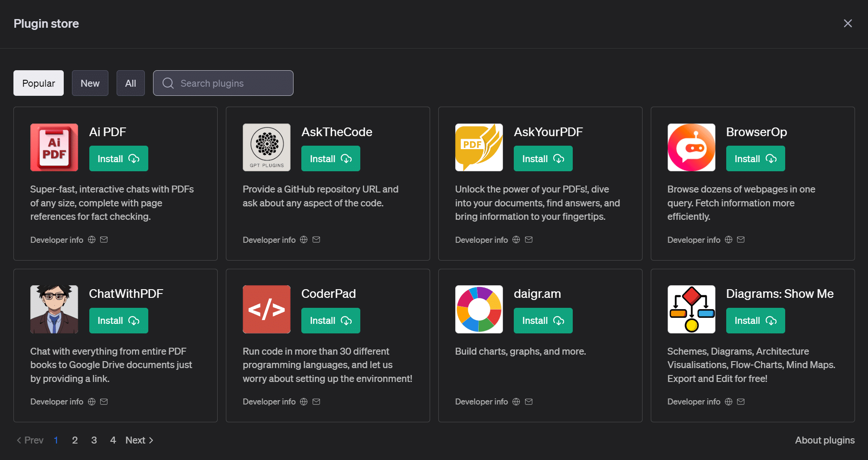Viewport: 868px width, 460px height.
Task: Click the AskTheCode GPT Plugins logo
Action: (267, 147)
